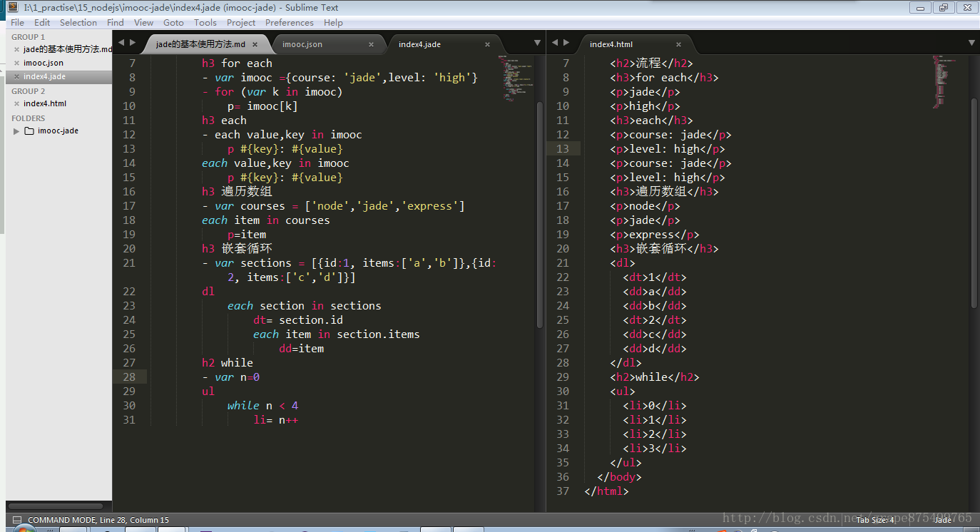Close index4.html via sidebar x icon
This screenshot has width=980, height=532.
click(17, 104)
